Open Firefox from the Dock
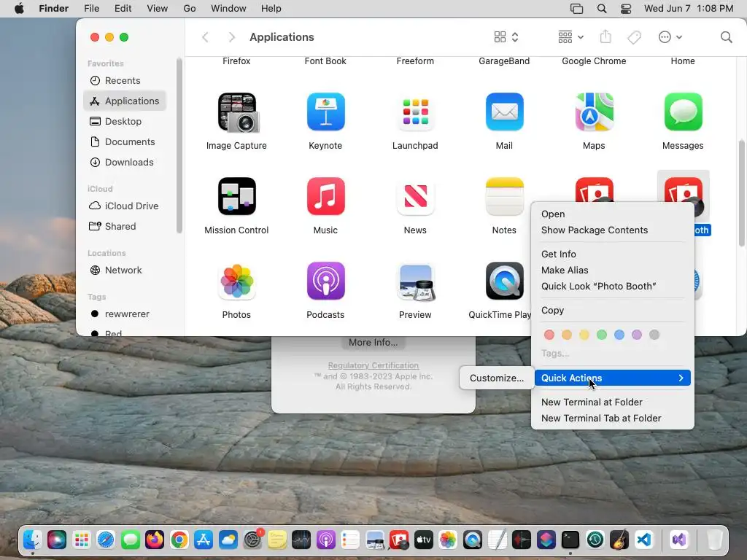Image resolution: width=747 pixels, height=560 pixels. [155, 540]
